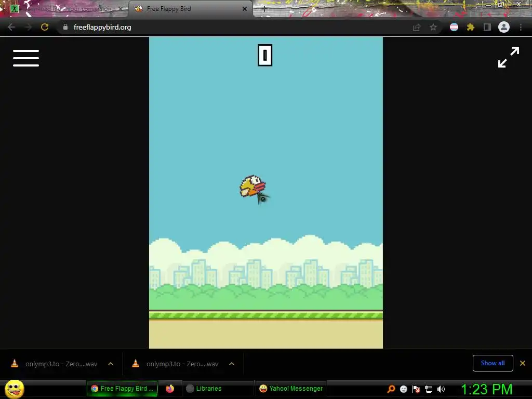Expand options chevron for first wav download
This screenshot has height=399, width=532.
click(111, 364)
